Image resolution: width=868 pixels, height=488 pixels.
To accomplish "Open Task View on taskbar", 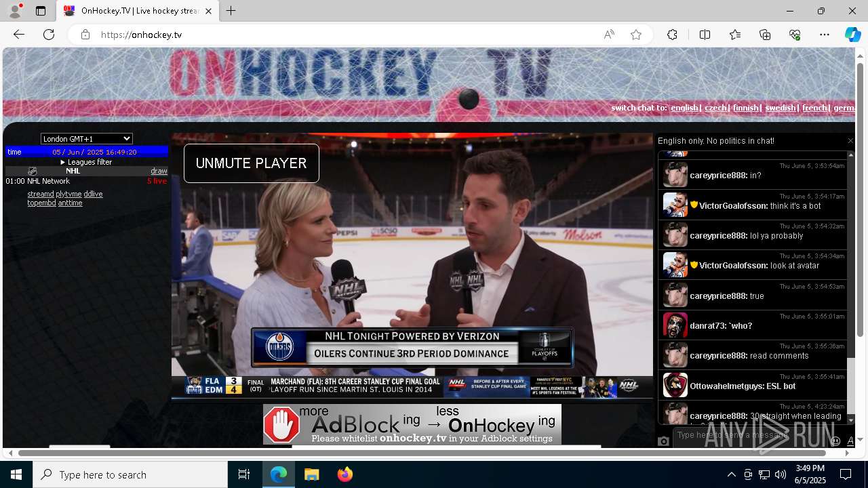I will [244, 474].
